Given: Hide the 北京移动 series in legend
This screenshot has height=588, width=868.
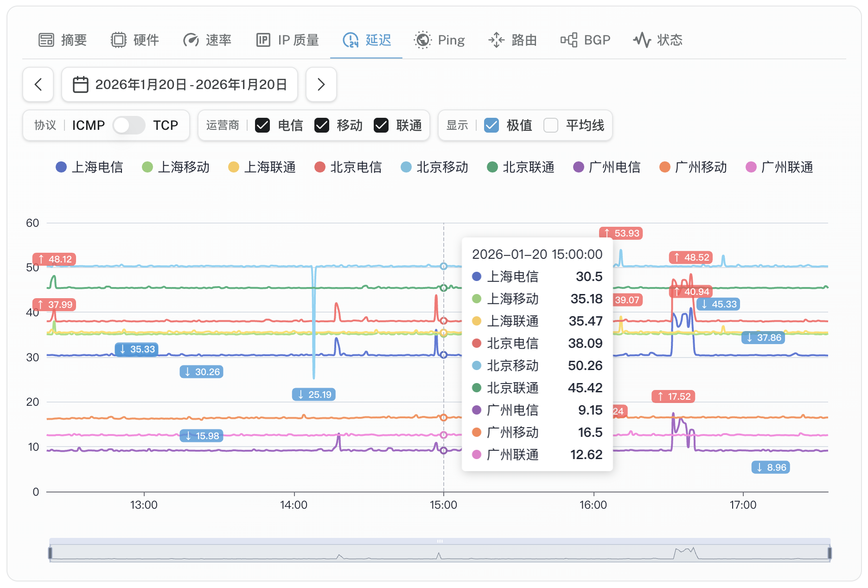Looking at the screenshot, I should coord(434,167).
